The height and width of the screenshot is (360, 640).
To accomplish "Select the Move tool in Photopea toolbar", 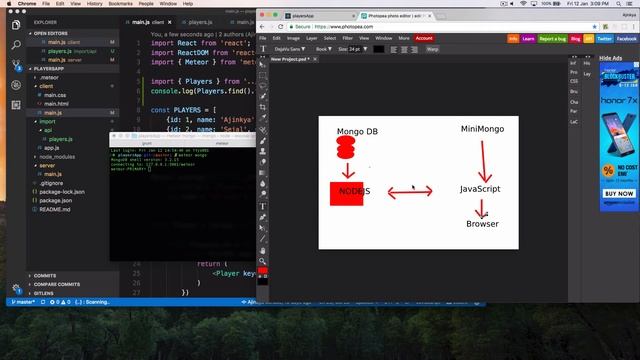I will click(262, 65).
